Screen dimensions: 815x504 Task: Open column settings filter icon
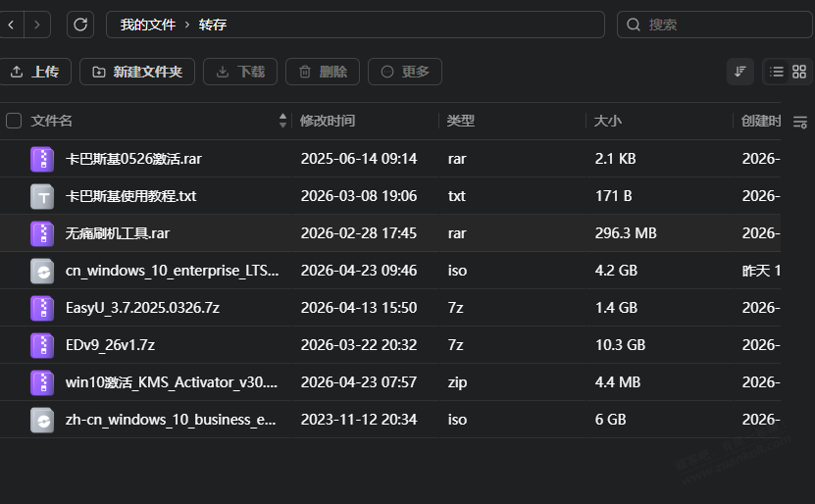799,122
